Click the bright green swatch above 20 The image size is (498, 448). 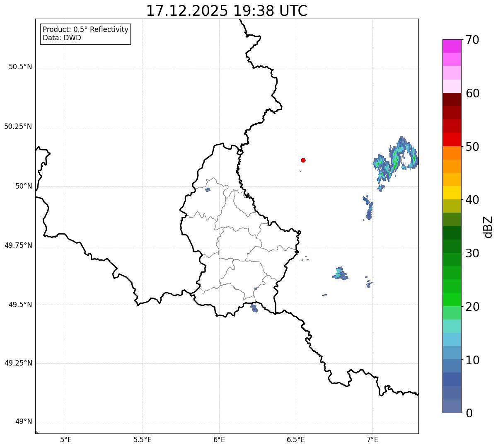coord(452,299)
